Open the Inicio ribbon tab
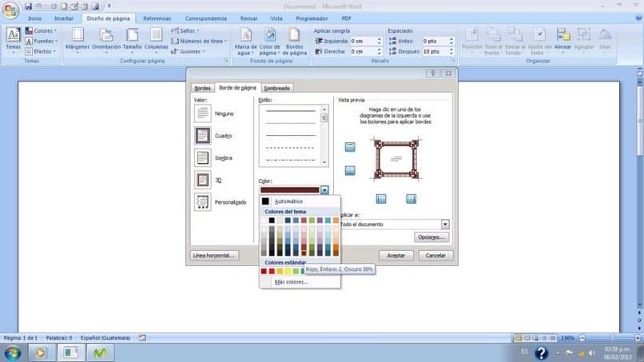644x362 pixels. coord(35,18)
